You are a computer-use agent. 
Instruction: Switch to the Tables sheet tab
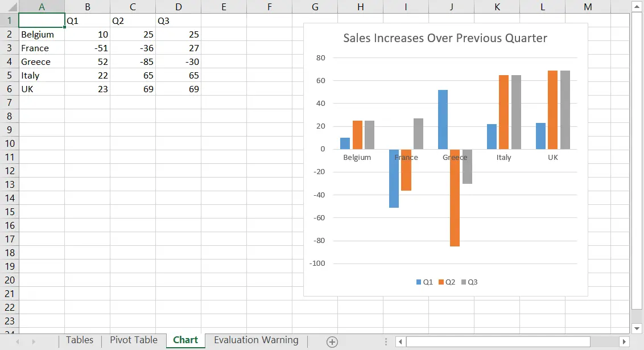[80, 340]
